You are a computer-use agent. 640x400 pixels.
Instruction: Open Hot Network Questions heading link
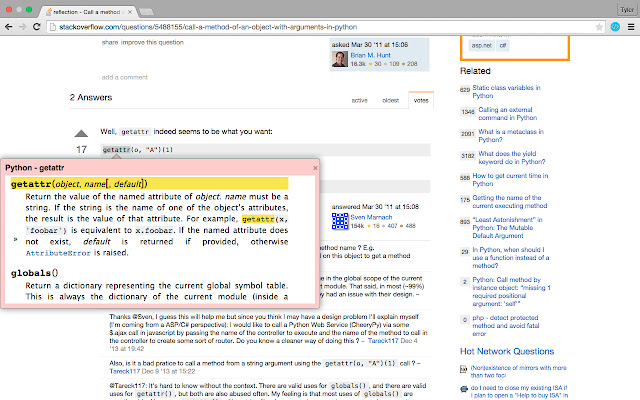tap(507, 351)
